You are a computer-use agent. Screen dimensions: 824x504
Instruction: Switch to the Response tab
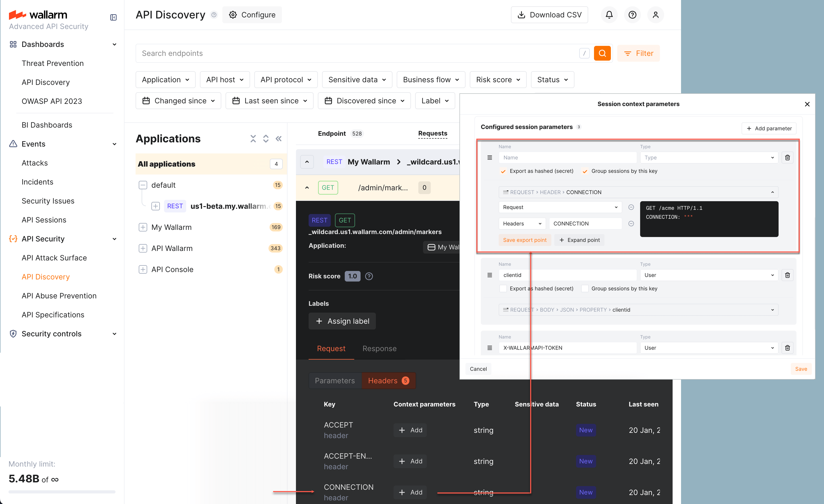coord(379,348)
